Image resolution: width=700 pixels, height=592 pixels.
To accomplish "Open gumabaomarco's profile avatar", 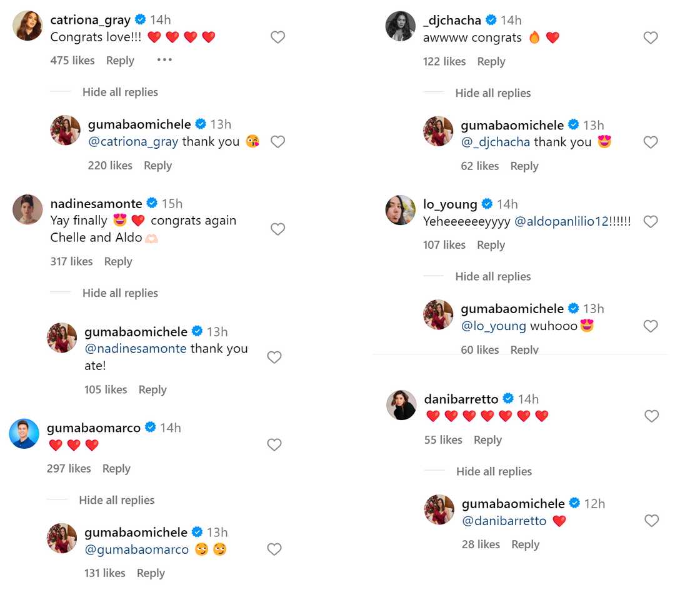I will point(24,434).
